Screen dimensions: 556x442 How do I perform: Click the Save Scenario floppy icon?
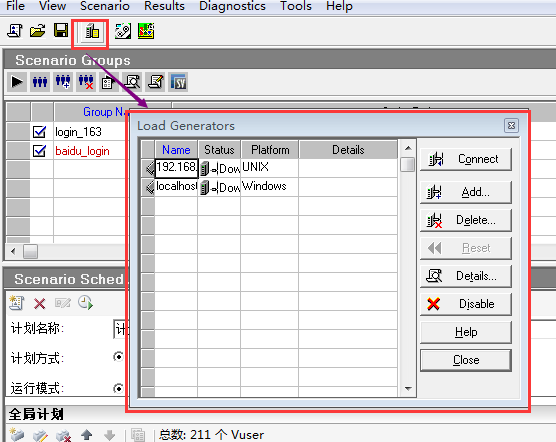click(61, 30)
